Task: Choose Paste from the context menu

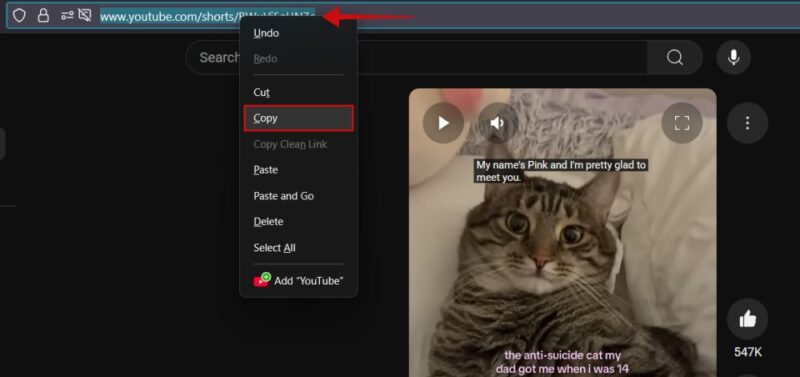Action: (298, 170)
